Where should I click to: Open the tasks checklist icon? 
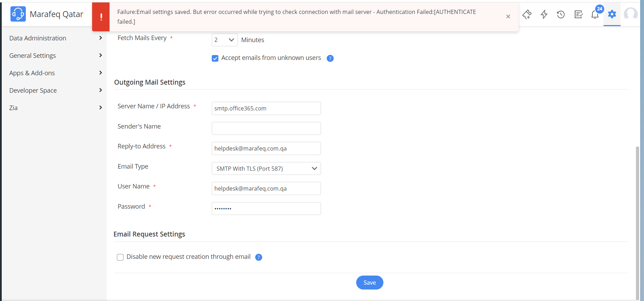578,14
